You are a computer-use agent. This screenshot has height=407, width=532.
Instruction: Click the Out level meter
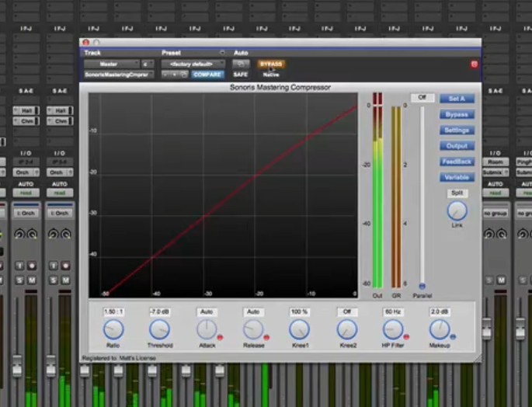[377, 191]
